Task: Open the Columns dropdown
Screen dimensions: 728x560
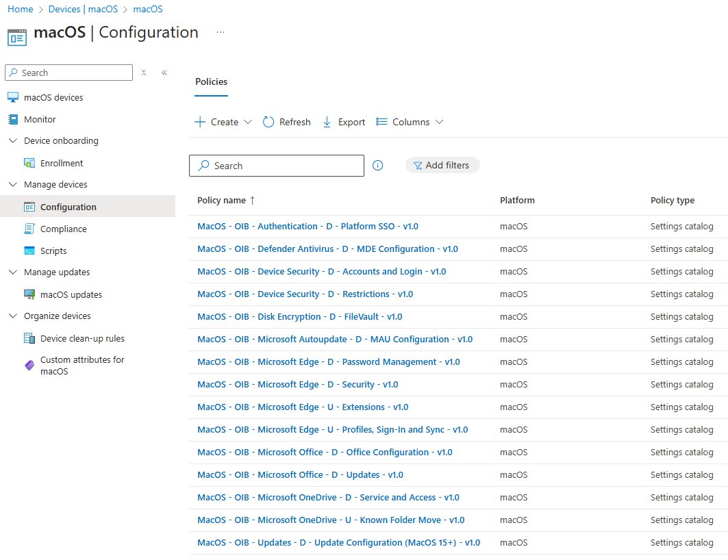Action: pyautogui.click(x=410, y=122)
